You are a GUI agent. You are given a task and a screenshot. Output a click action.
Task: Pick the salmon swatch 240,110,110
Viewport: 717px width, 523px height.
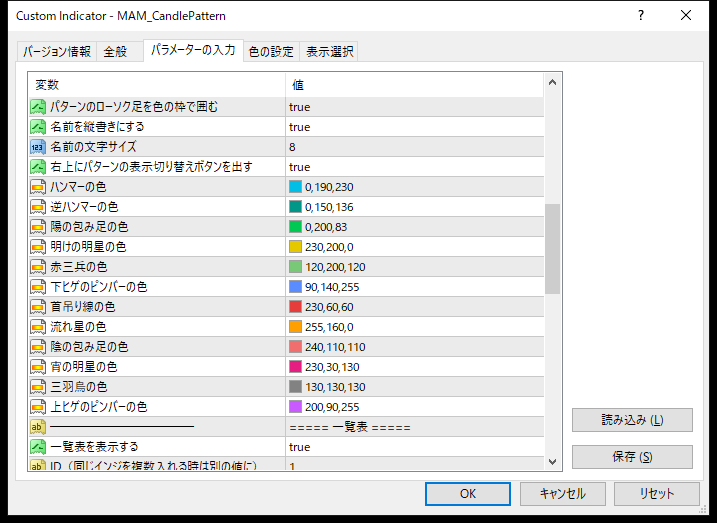pyautogui.click(x=295, y=347)
